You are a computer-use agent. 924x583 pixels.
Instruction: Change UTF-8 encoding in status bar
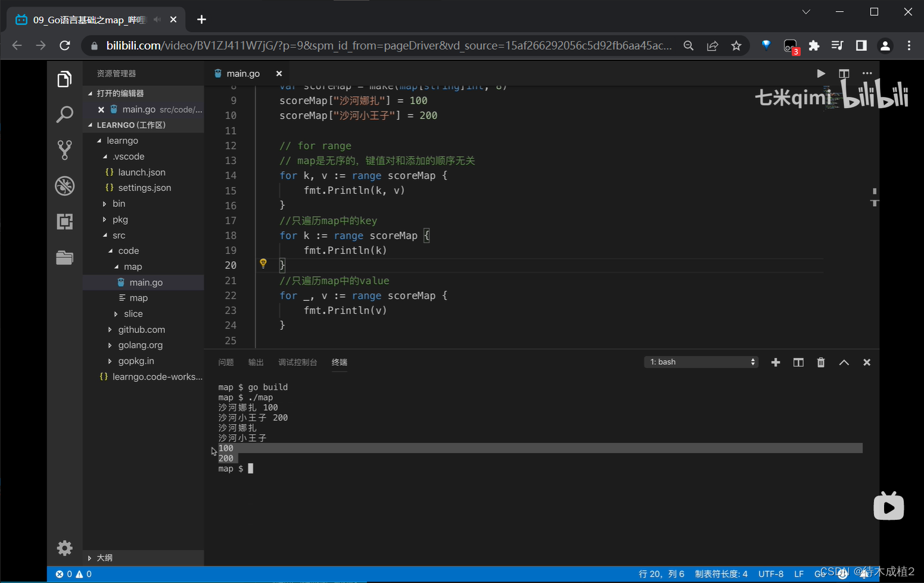point(771,574)
